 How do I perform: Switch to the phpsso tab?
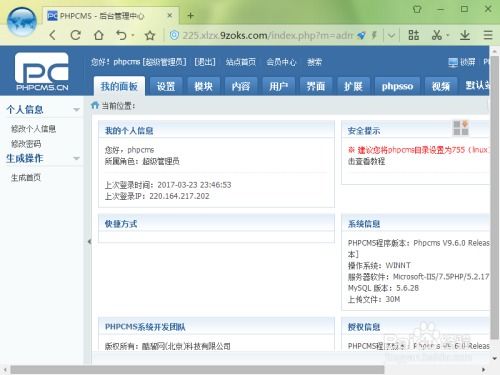click(397, 86)
